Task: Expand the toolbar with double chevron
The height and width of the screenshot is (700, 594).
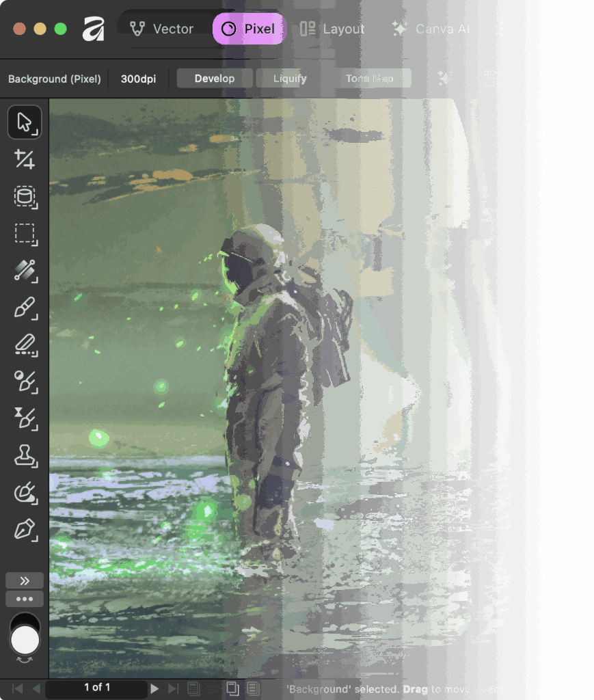Action: coord(25,580)
